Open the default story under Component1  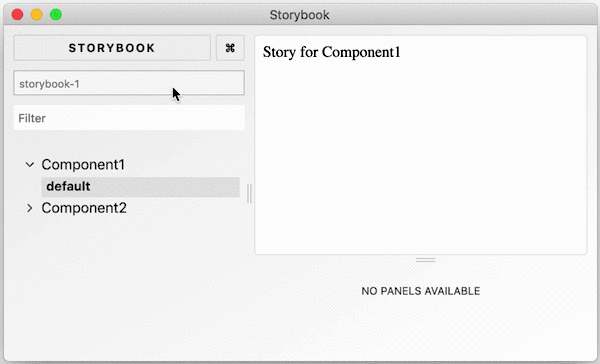pos(140,187)
